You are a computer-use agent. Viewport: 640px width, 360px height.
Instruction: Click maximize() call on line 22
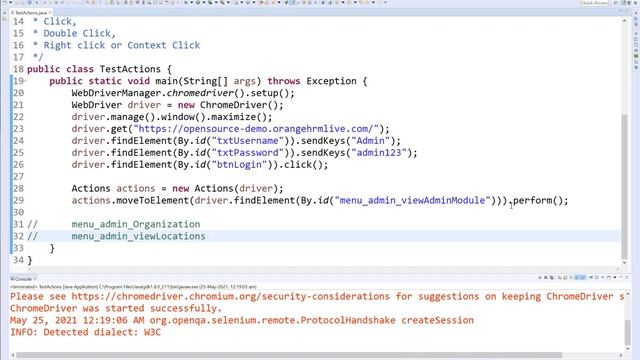click(239, 117)
